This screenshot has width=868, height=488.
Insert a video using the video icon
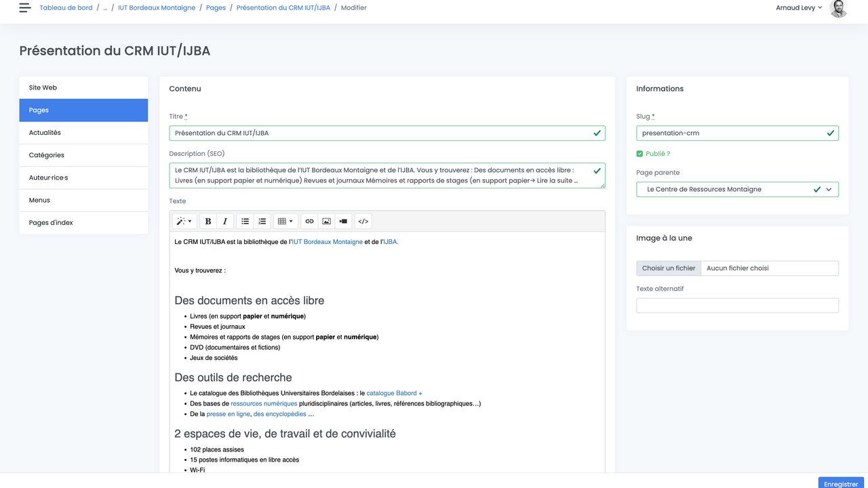343,221
